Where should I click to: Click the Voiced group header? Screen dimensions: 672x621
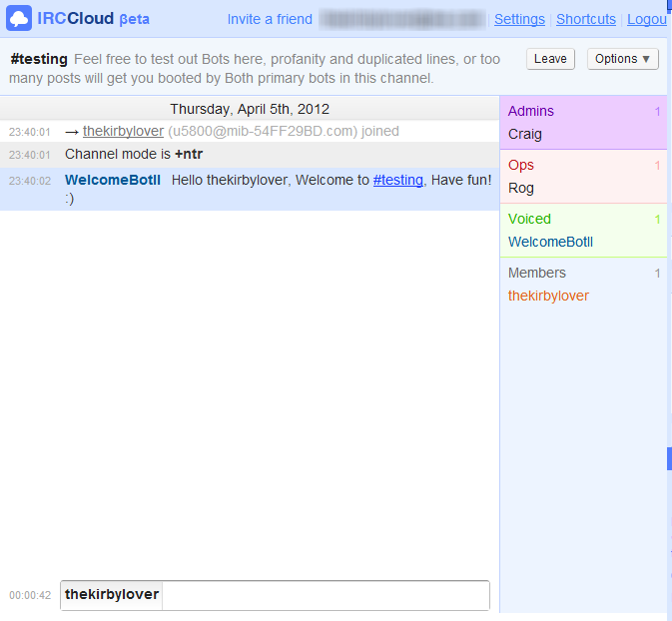529,219
